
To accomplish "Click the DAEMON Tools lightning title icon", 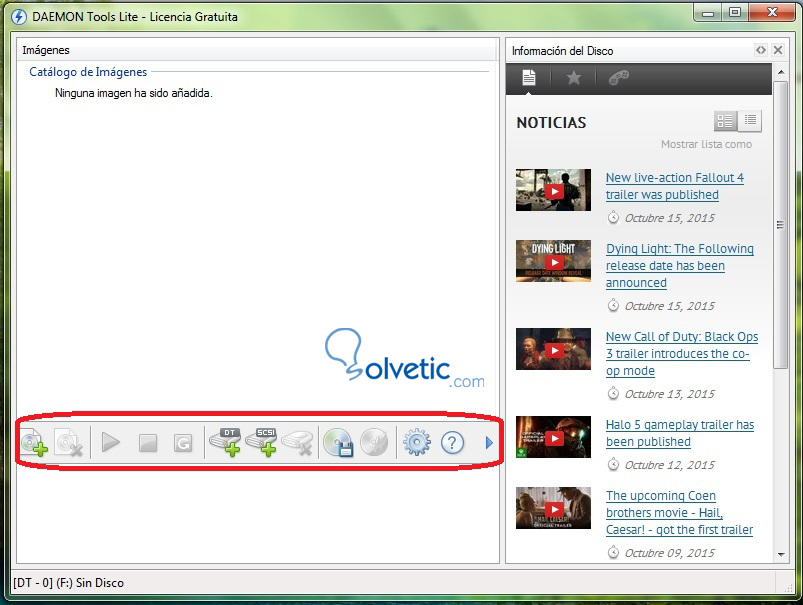I will [19, 17].
